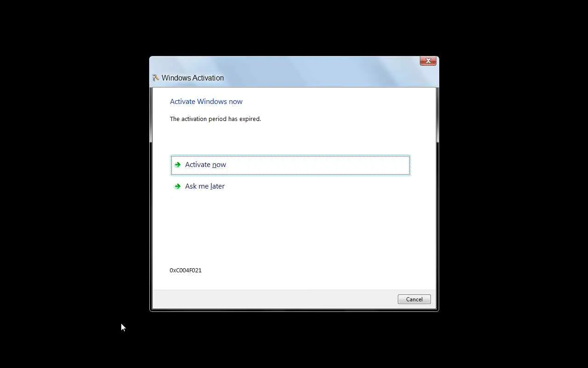Click the error code 0xC004F021
This screenshot has height=368, width=588.
[x=186, y=270]
